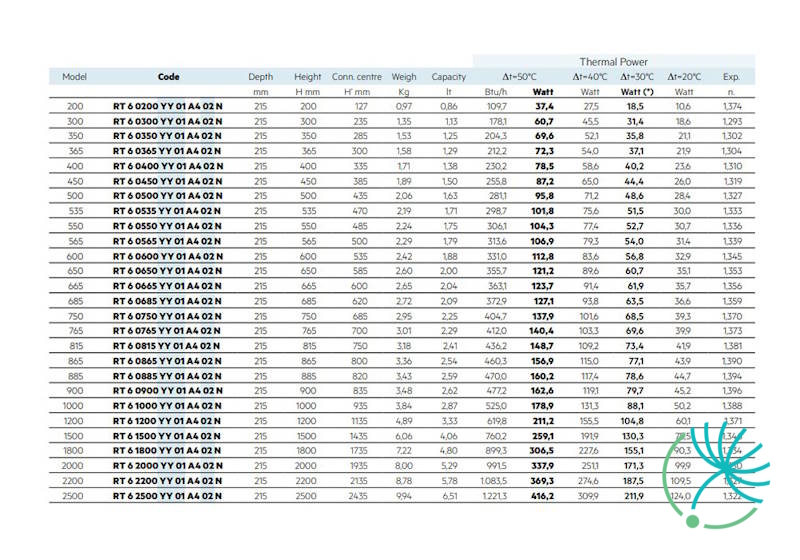Screen dimensions: 800x560
Task: Click the 'Conn. centre' column header
Action: click(x=357, y=77)
